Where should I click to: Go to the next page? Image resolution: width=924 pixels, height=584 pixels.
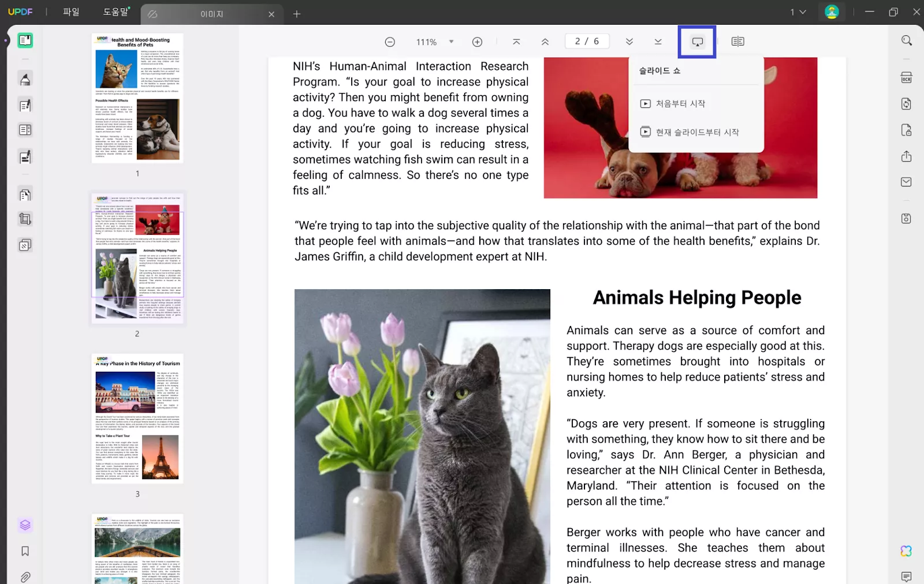click(629, 42)
